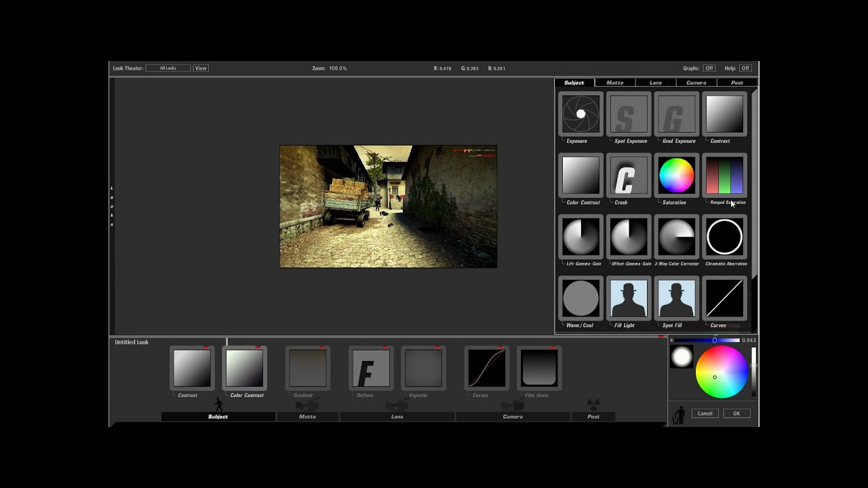
Task: Select Film Grain in the look chain
Action: pyautogui.click(x=539, y=368)
